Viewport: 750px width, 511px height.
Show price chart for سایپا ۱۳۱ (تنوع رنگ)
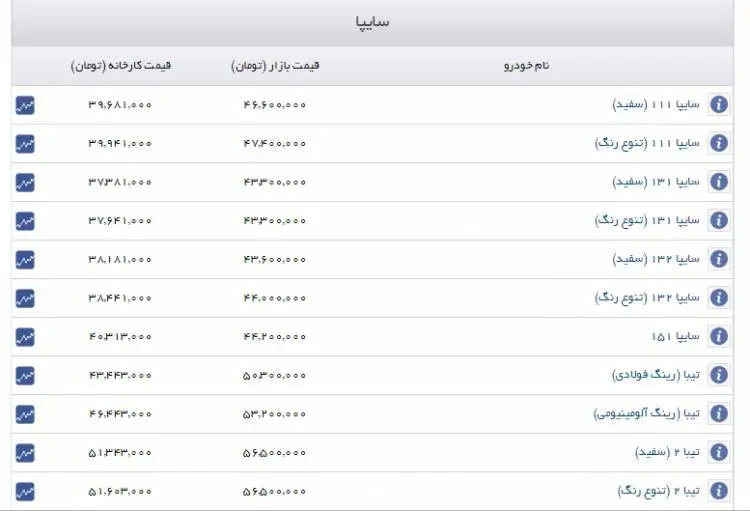point(25,222)
